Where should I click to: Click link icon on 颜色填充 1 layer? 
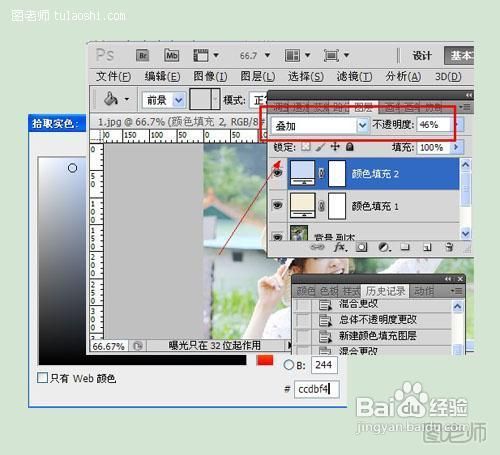tap(321, 206)
